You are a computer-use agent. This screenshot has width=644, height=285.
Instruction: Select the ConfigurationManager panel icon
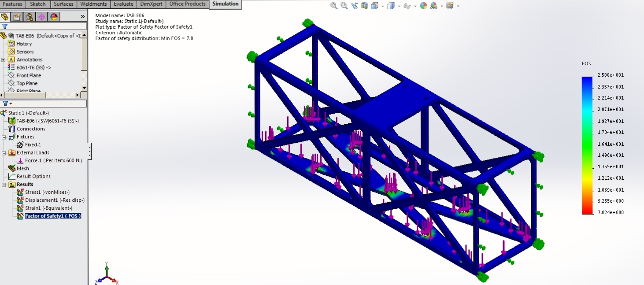(x=29, y=16)
